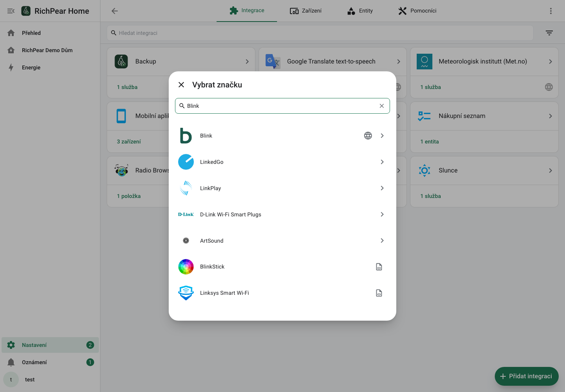Open the Slunce card chevron
Image resolution: width=565 pixels, height=392 pixels.
550,171
